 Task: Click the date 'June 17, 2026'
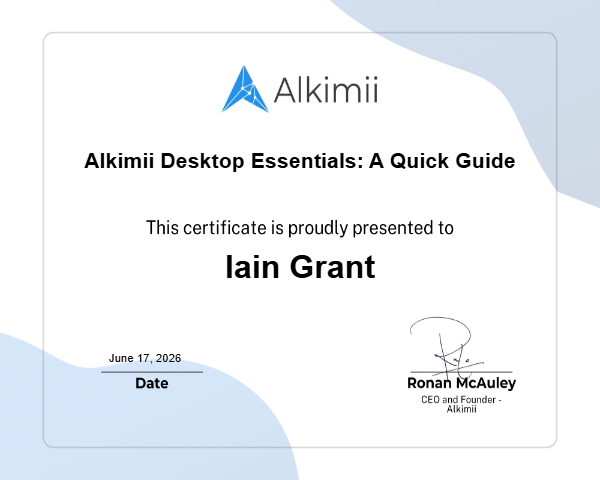click(145, 358)
